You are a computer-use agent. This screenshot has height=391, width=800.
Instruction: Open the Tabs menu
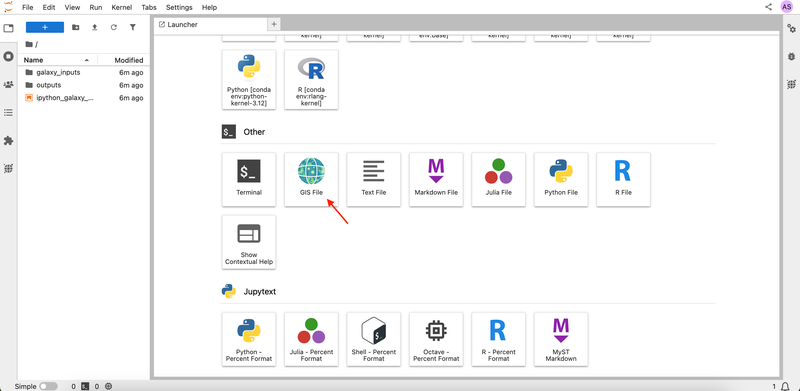149,8
